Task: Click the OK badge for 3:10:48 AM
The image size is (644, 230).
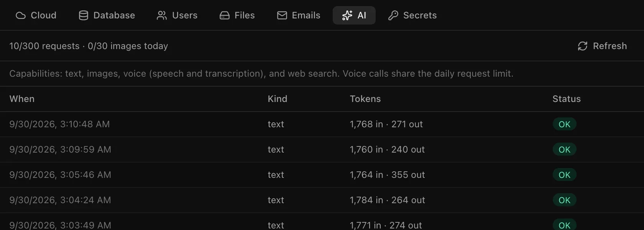Action: point(564,124)
